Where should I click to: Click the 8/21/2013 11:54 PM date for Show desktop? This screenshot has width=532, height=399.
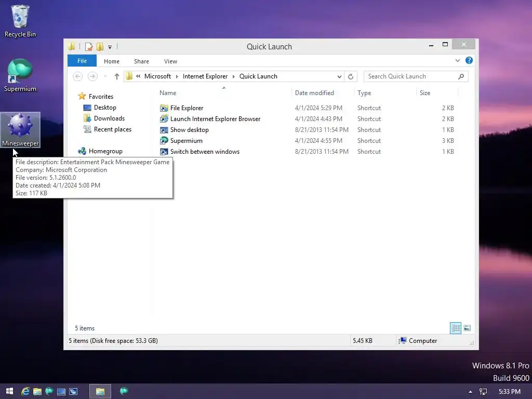pos(322,129)
